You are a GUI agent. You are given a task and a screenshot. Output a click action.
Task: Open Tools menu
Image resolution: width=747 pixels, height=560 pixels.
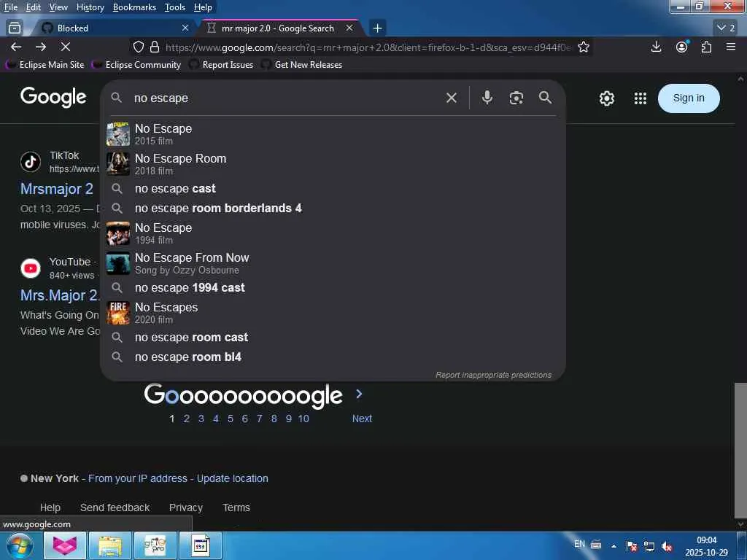[x=175, y=7]
